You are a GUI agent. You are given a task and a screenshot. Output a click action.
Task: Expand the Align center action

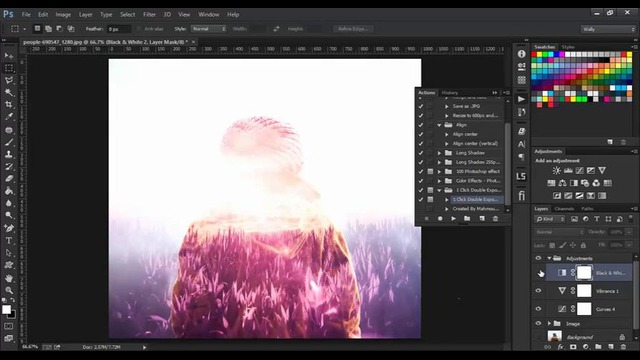pyautogui.click(x=447, y=134)
